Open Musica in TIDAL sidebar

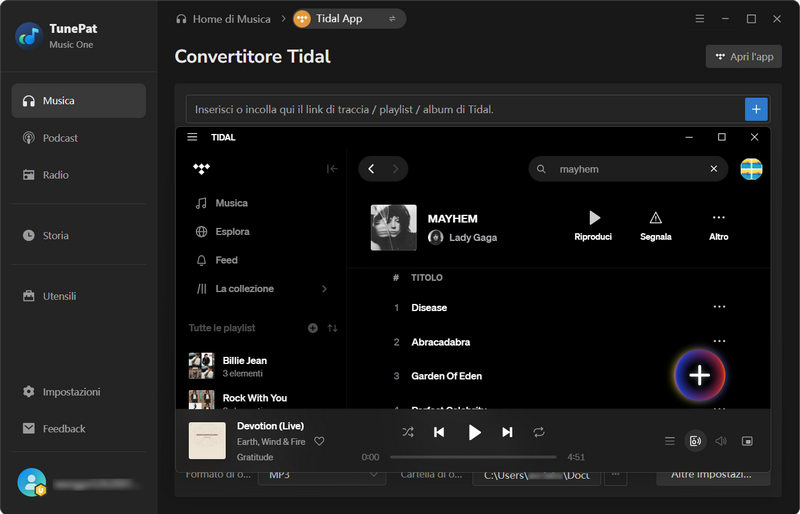click(222, 203)
